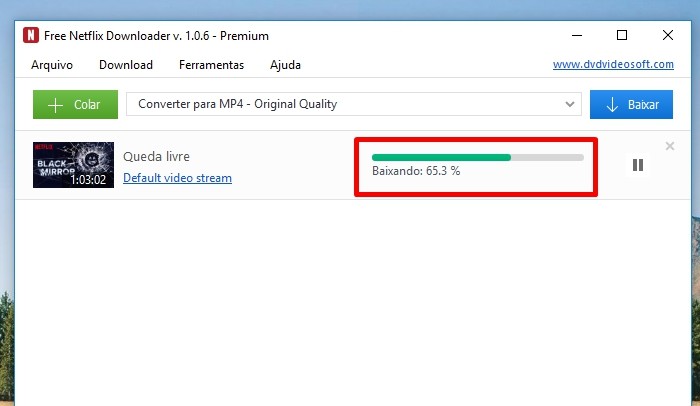Open the Ferramentas menu
Viewport: 700px width, 406px height.
coord(211,65)
